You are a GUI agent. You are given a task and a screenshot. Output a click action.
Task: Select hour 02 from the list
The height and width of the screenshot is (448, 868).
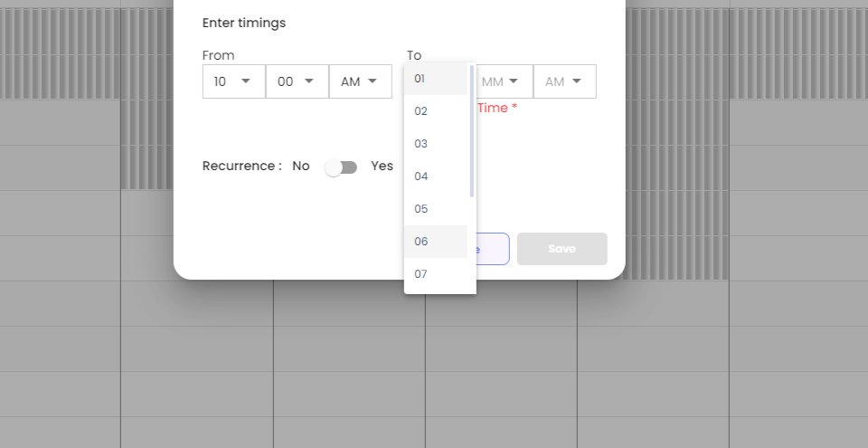coord(436,111)
